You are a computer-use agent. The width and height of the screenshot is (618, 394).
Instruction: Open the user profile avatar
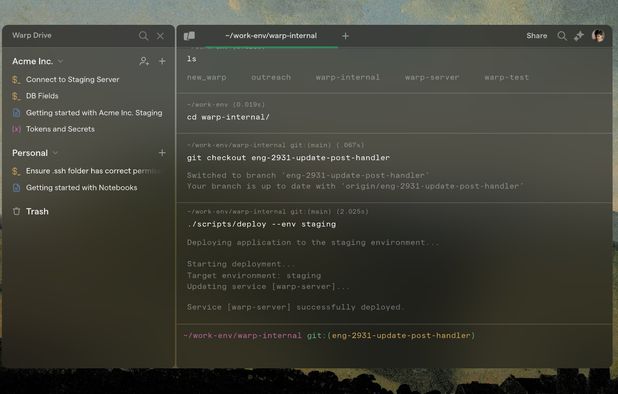click(598, 35)
